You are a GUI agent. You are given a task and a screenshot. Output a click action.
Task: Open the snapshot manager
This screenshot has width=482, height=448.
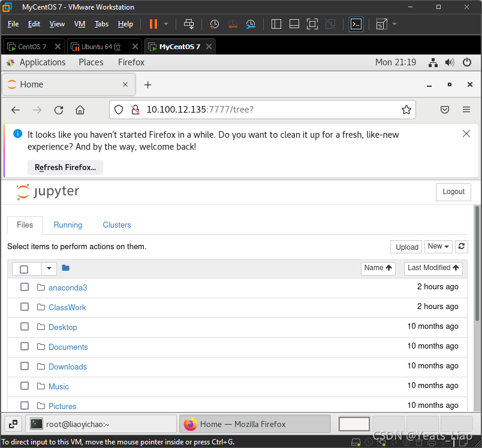pyautogui.click(x=251, y=24)
